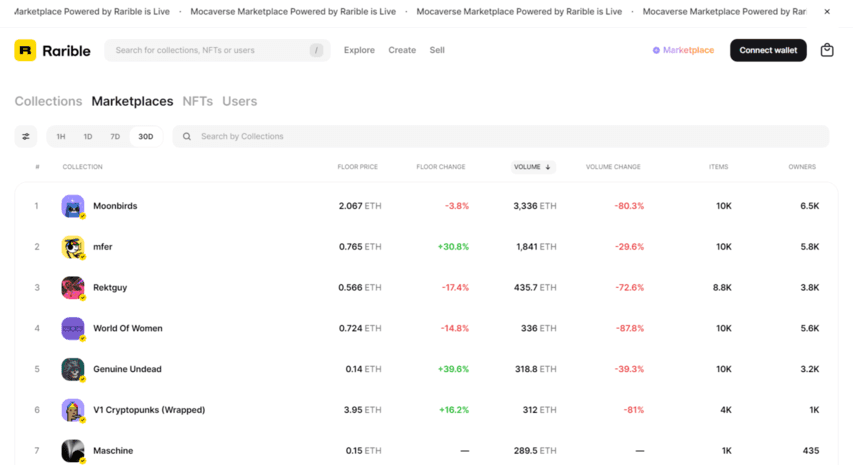This screenshot has width=853, height=465.
Task: Open the Rektguy collection name
Action: pyautogui.click(x=110, y=288)
